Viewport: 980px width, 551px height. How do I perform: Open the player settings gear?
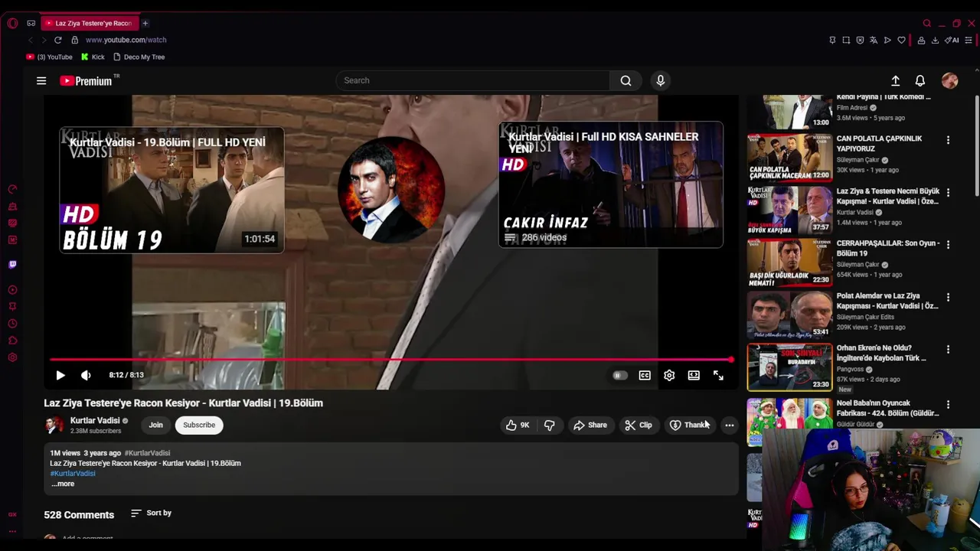tap(669, 375)
